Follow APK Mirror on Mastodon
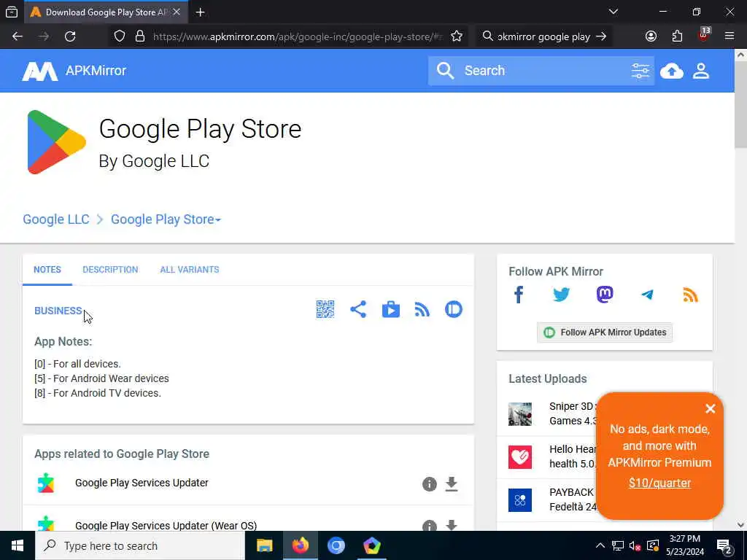The width and height of the screenshot is (747, 560). pyautogui.click(x=605, y=295)
